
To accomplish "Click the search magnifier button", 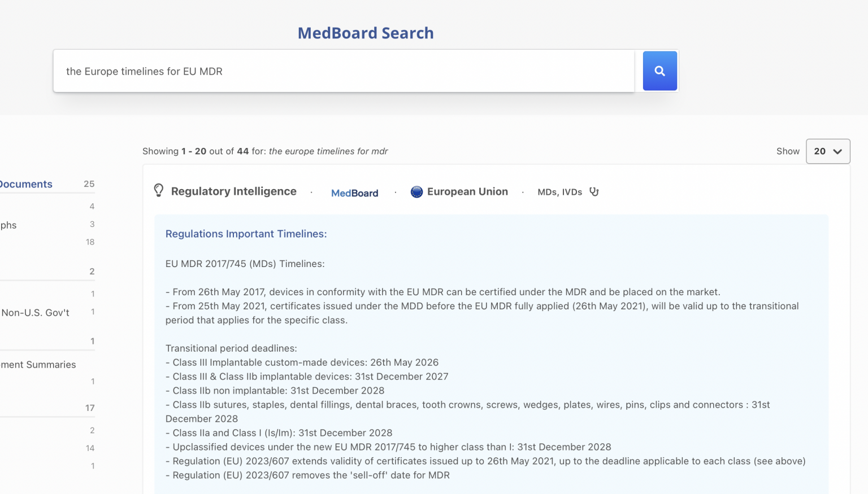I will [659, 71].
